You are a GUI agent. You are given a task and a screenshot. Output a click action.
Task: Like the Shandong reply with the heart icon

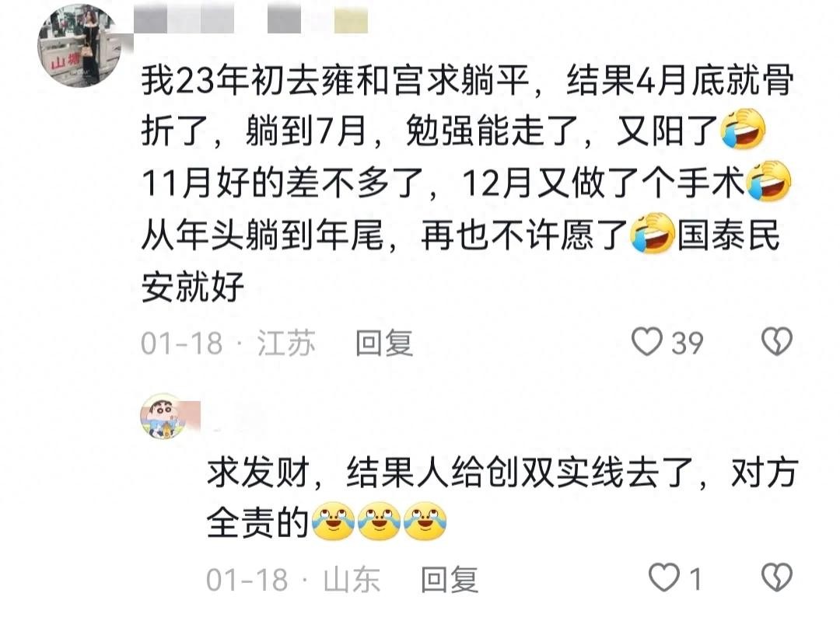point(663,577)
